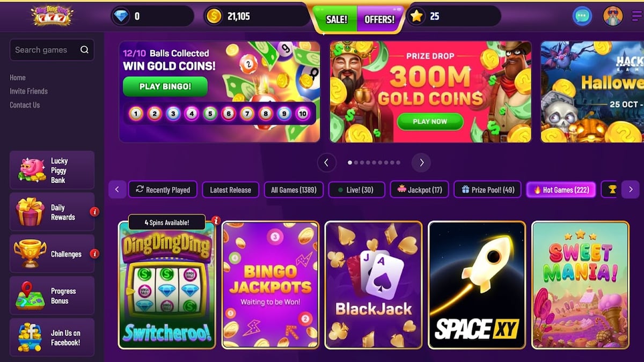Open the chat bubble icon

[582, 16]
